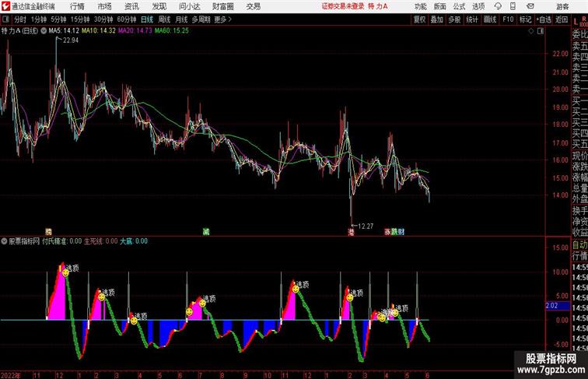Expand the round arrow beside 特力A (日线)
The height and width of the screenshot is (379, 588).
point(44,31)
